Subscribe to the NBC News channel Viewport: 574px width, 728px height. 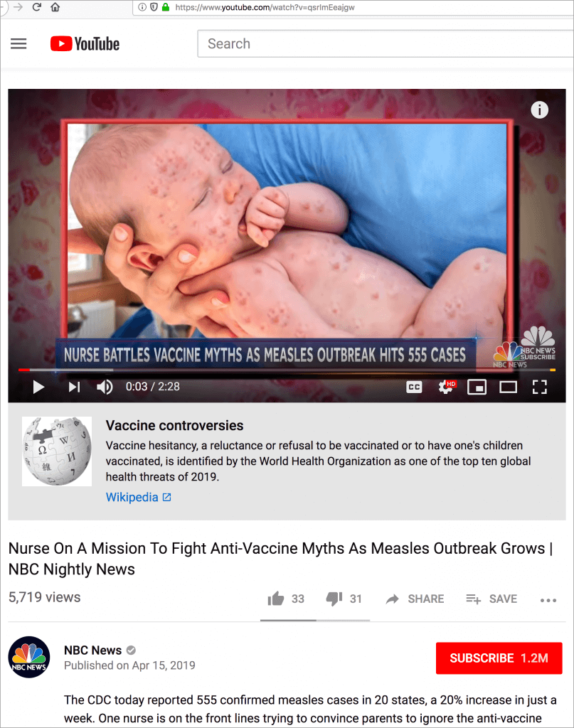(x=499, y=658)
